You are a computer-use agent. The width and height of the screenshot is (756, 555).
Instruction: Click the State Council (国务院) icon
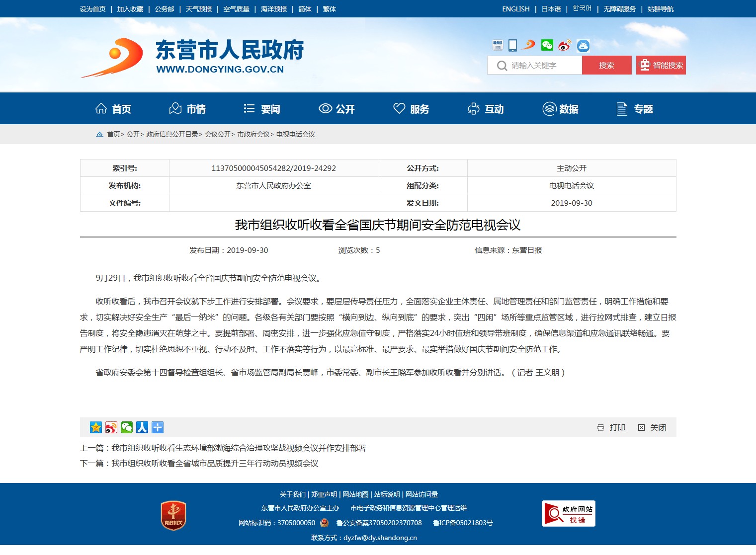(498, 46)
